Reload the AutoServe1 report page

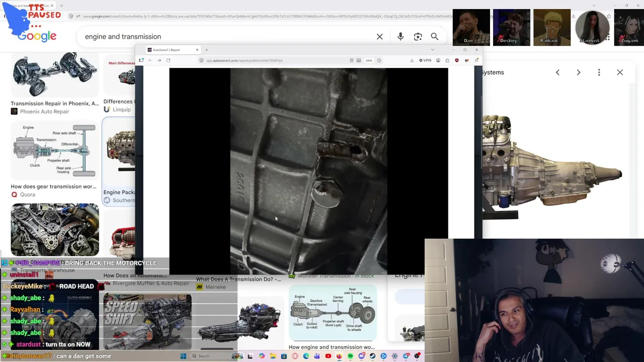(168, 60)
